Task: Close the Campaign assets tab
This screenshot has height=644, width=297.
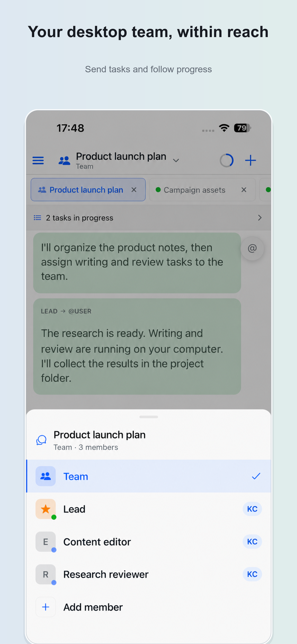Action: pos(244,190)
